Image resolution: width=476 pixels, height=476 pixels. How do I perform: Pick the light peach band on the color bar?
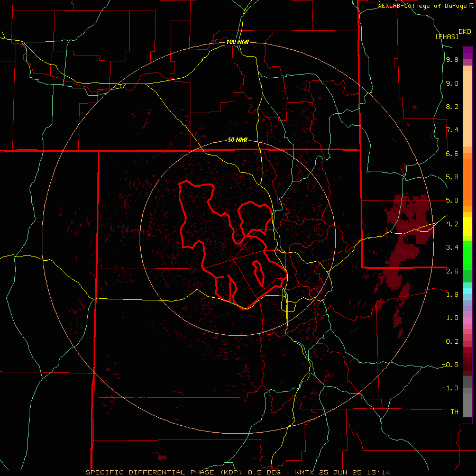[x=467, y=108]
